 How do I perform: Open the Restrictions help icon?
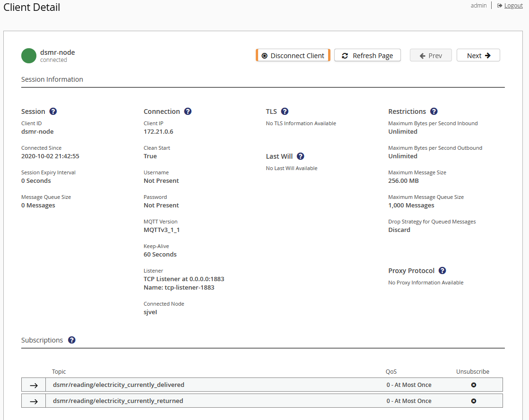pos(434,111)
